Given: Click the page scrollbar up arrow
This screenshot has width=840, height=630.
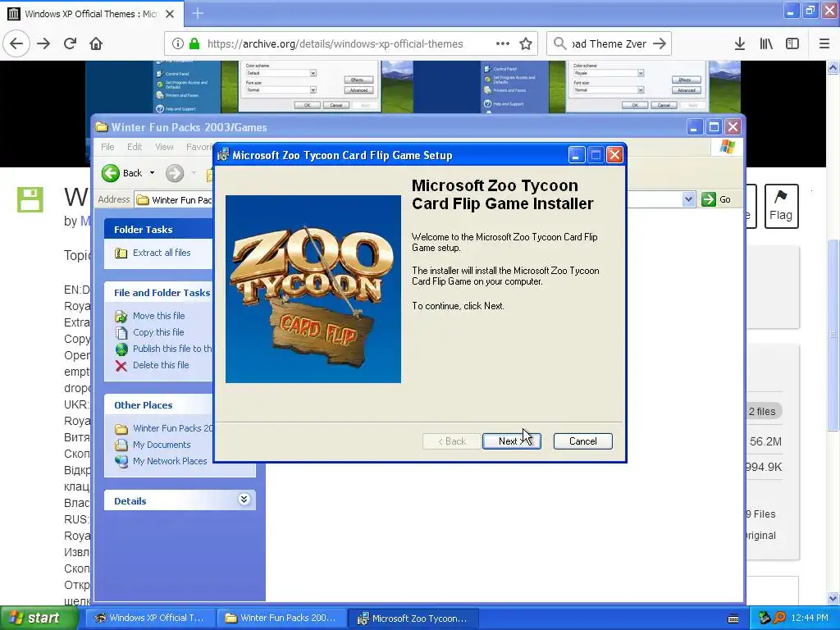Looking at the screenshot, I should (833, 67).
